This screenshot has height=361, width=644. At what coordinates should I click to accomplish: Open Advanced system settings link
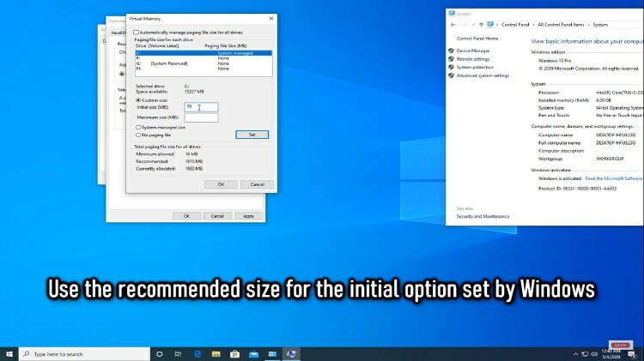484,75
